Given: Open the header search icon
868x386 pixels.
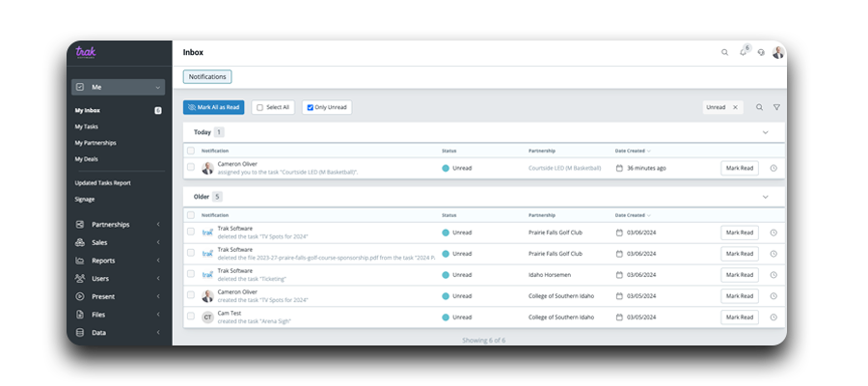Looking at the screenshot, I should [724, 53].
